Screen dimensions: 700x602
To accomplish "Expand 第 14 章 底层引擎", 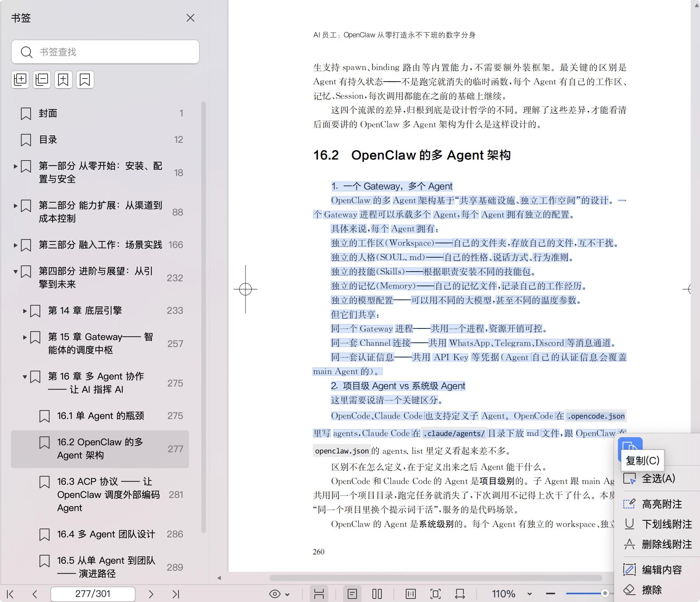I will pos(25,311).
